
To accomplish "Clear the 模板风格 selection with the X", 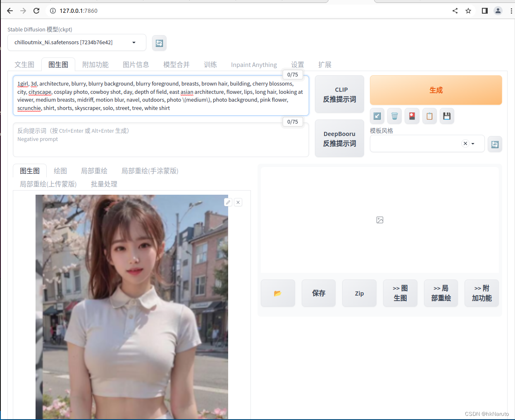I will [465, 143].
